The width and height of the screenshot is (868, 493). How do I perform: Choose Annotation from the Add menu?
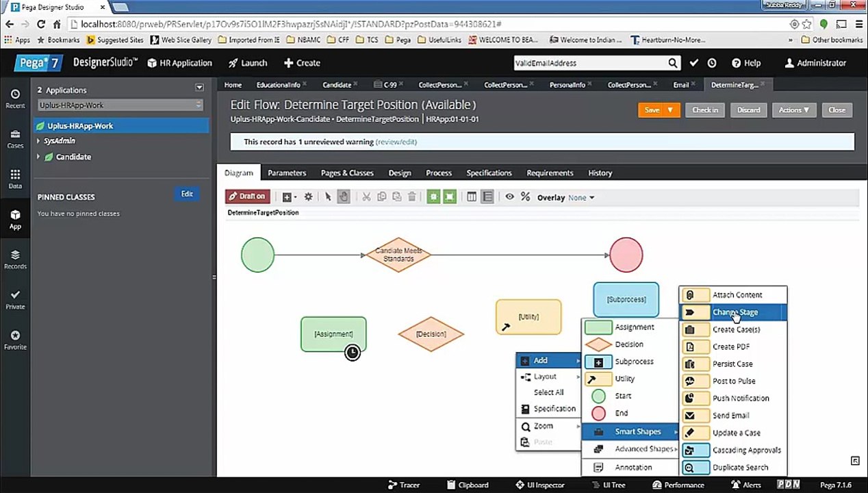630,468
